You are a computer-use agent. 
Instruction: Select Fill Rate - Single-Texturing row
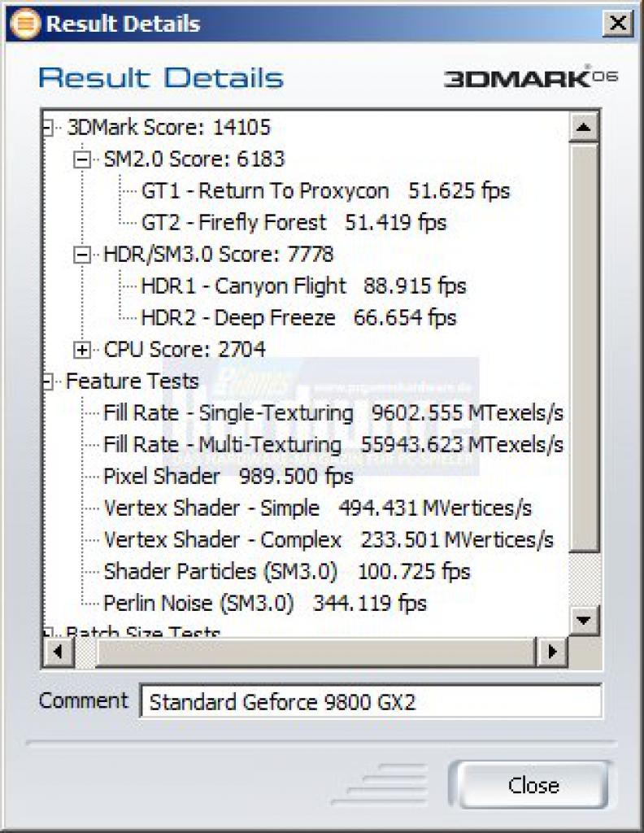pos(333,413)
